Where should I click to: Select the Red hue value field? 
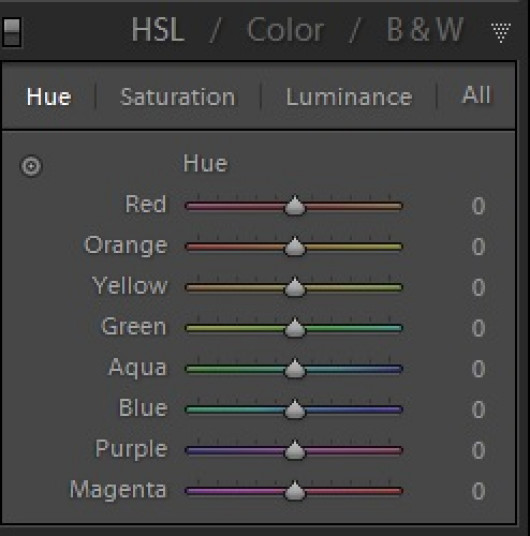tap(478, 206)
